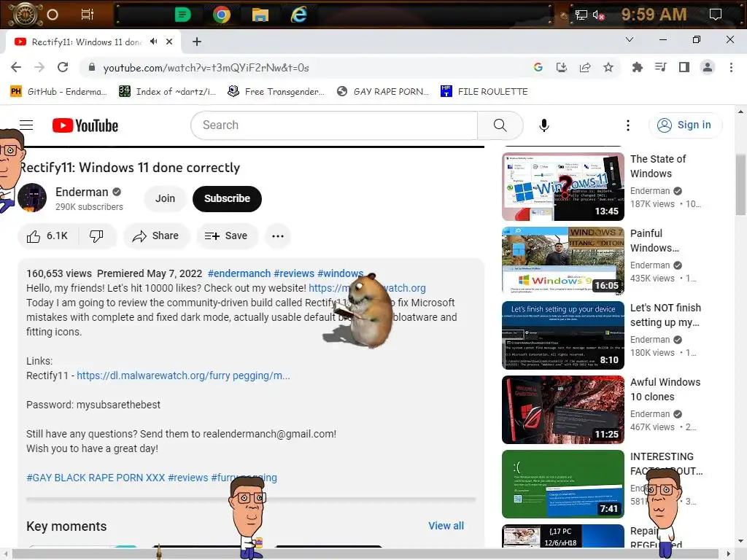Like the video with 6.1K likes

pos(47,236)
